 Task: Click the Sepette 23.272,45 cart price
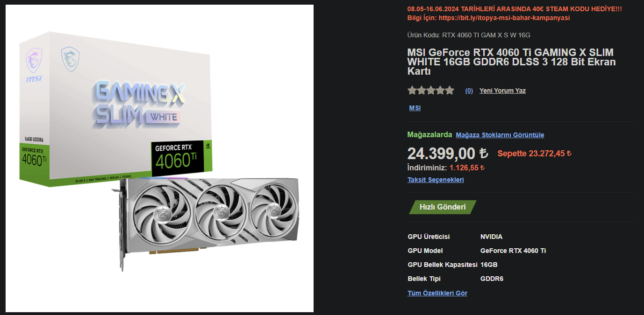[534, 153]
